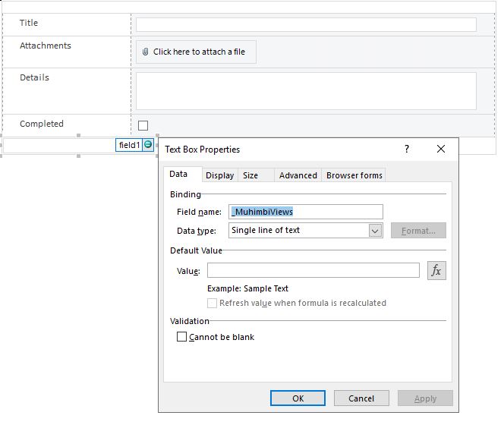Image resolution: width=504 pixels, height=425 pixels.
Task: Open the Size tab
Action: click(x=250, y=175)
